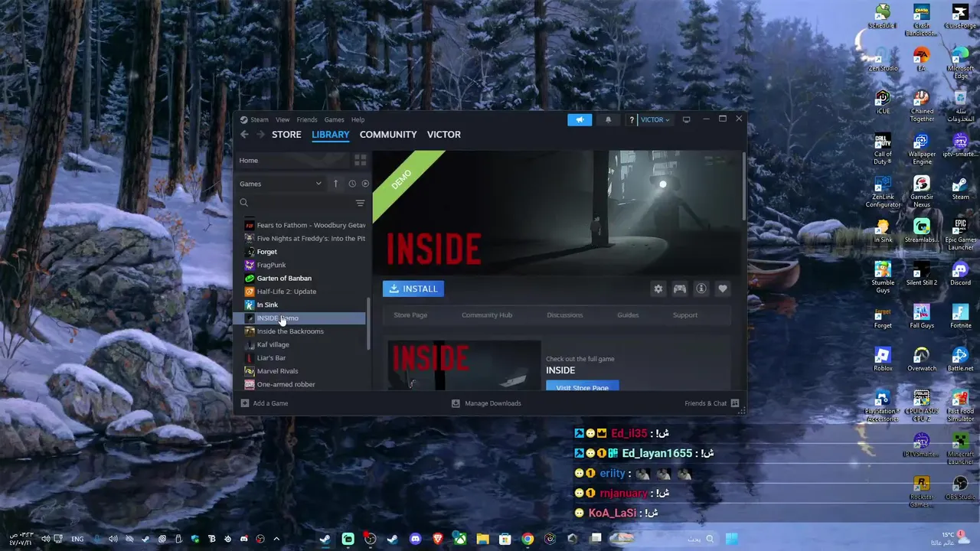Screen dimensions: 980x551
Task: Click the game page vertical scrollbar
Action: (x=744, y=186)
